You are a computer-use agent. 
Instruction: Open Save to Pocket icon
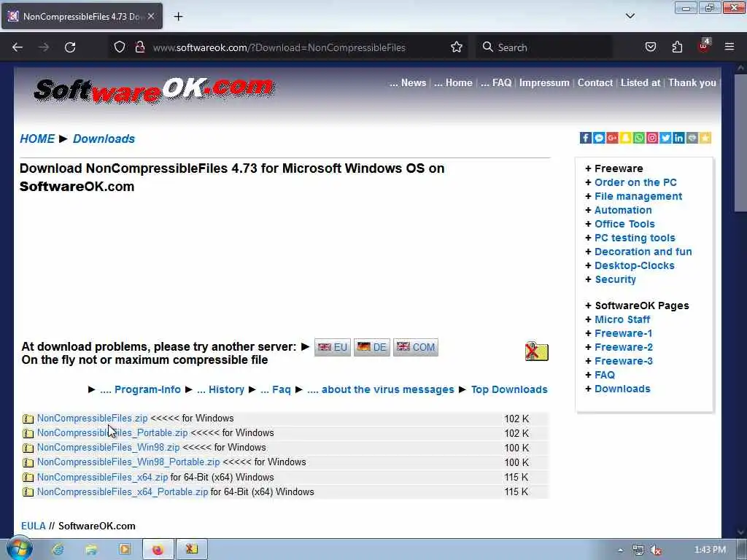[x=650, y=47]
